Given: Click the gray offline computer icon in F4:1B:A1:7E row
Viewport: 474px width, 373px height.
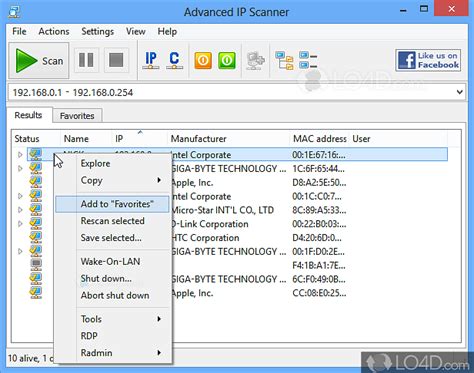Looking at the screenshot, I should (36, 265).
